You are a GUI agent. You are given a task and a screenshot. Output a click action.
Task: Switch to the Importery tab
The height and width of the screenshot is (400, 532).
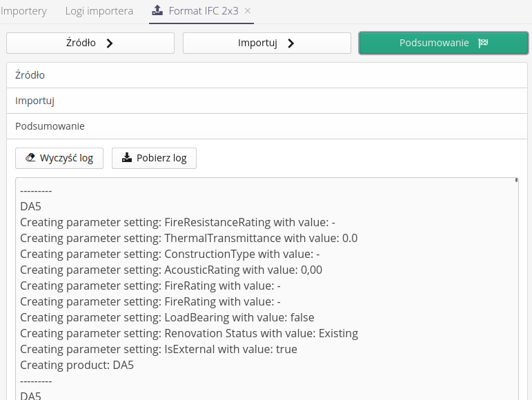pyautogui.click(x=24, y=11)
